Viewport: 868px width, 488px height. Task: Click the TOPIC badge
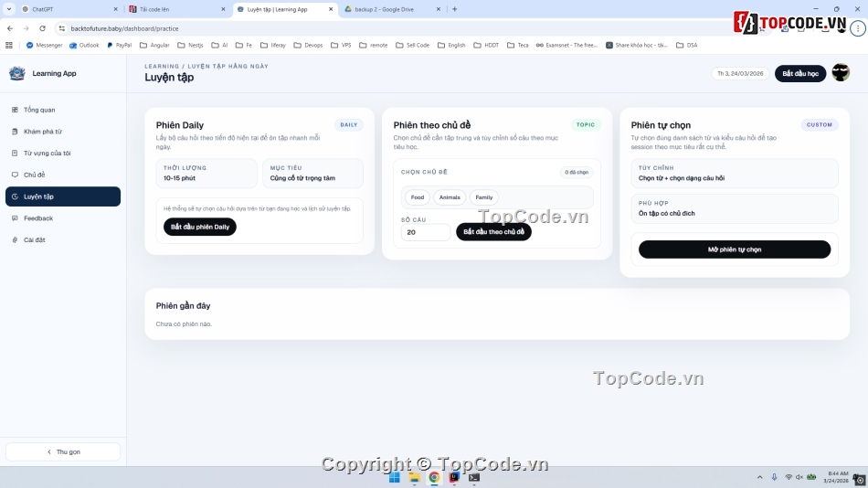tap(585, 124)
